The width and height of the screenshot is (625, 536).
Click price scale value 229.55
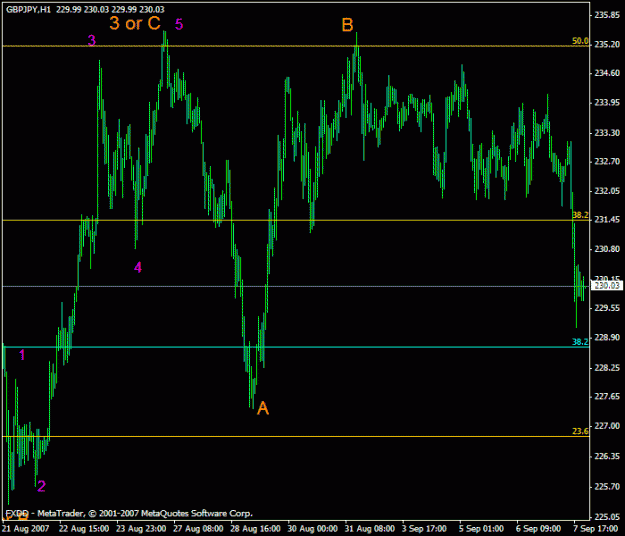pos(607,308)
